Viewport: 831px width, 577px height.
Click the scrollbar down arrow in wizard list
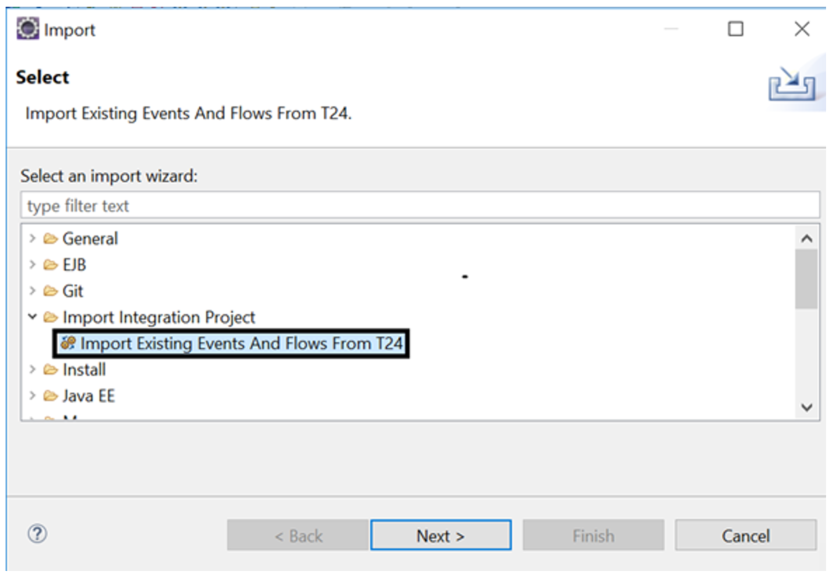[806, 407]
